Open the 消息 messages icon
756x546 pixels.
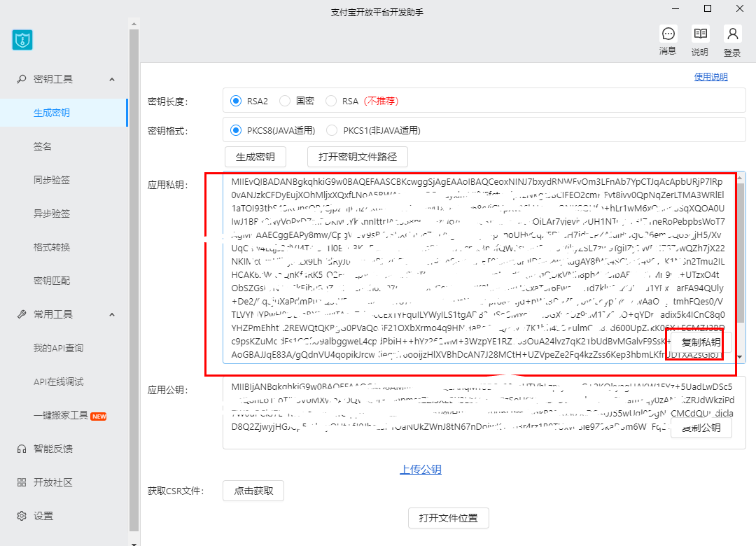click(668, 34)
